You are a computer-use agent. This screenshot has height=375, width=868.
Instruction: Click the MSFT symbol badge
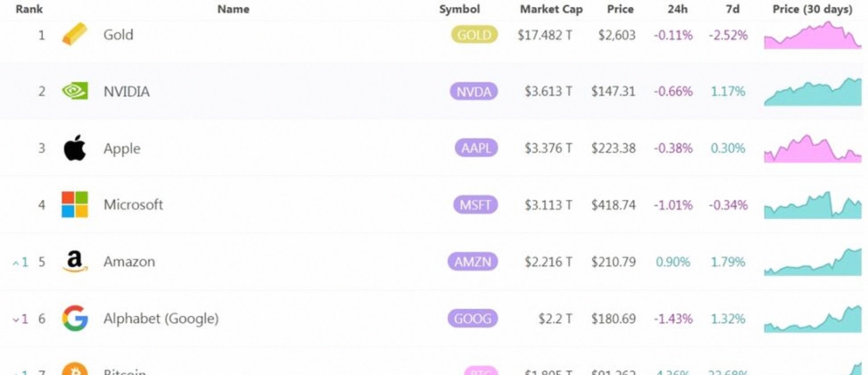click(x=475, y=204)
